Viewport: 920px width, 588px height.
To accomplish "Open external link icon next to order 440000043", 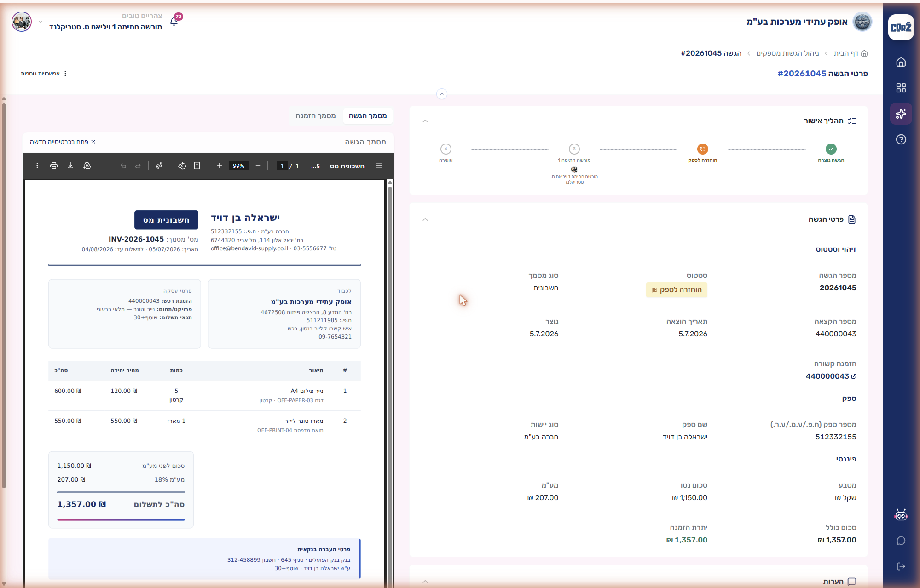I will tap(854, 376).
